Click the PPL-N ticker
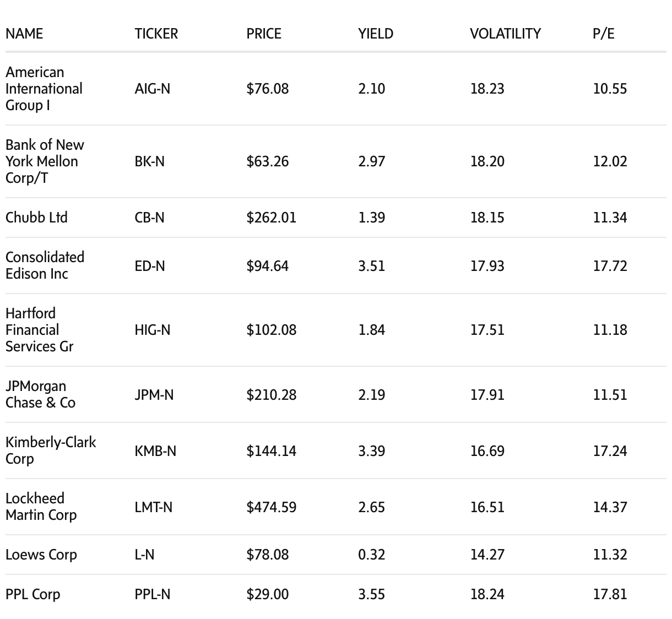The image size is (672, 619). [x=153, y=594]
